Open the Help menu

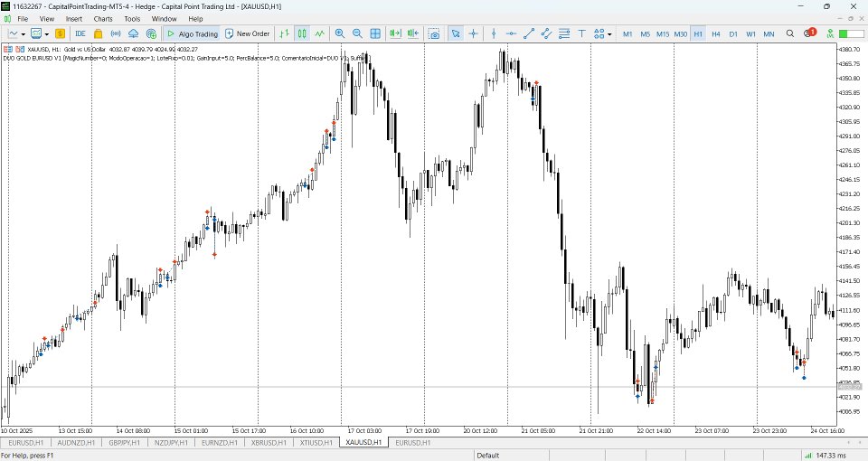pos(195,19)
